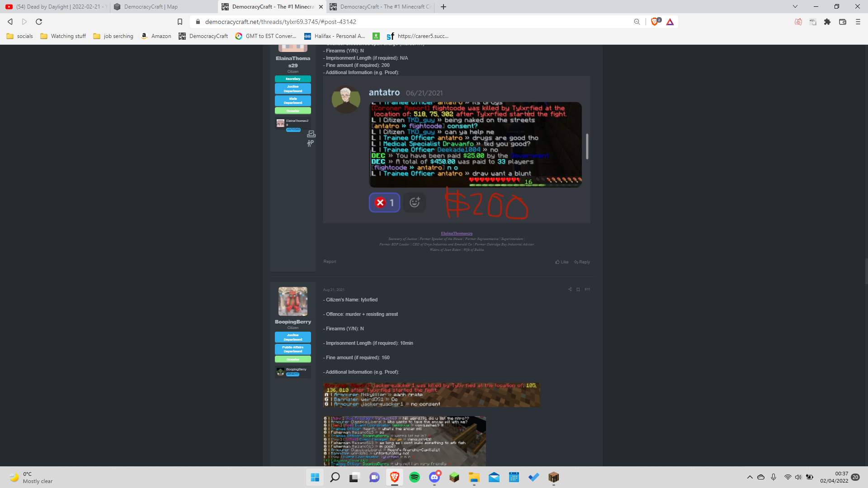The width and height of the screenshot is (868, 488).
Task: Open the browser hamburger menu
Action: click(x=858, y=22)
